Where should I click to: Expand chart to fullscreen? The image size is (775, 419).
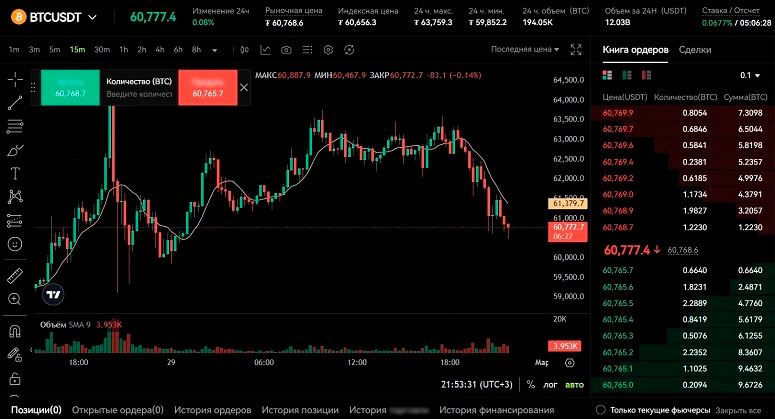tap(575, 49)
